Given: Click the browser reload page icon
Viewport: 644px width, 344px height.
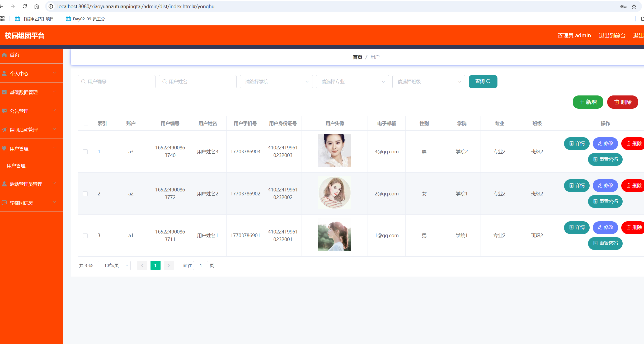Looking at the screenshot, I should click(x=25, y=6).
